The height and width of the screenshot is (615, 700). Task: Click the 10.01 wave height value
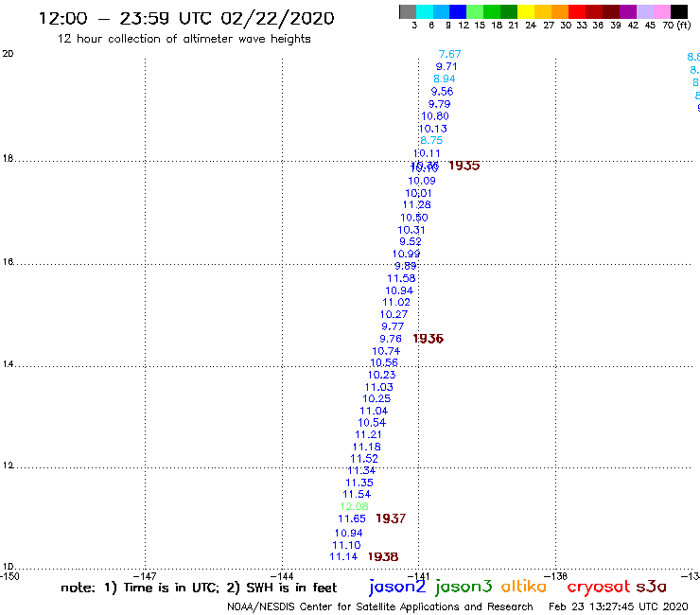pos(418,193)
